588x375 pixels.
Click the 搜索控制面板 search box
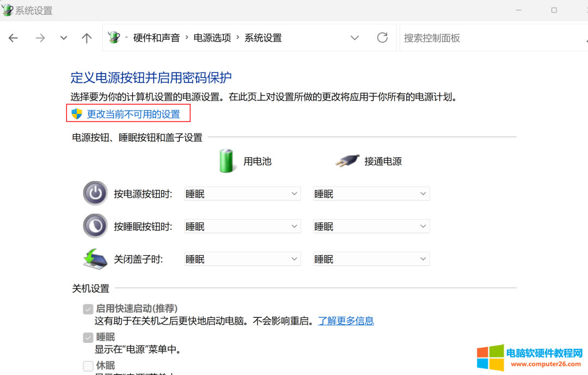point(490,38)
